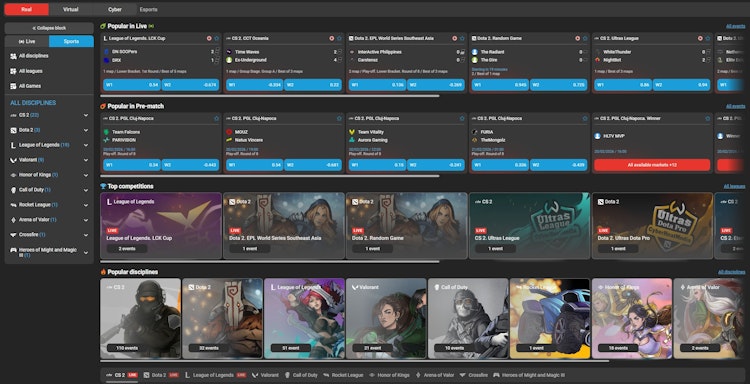Expand the Crossfire discipline chevron
Viewport: 750px width, 384px height.
tap(86, 235)
